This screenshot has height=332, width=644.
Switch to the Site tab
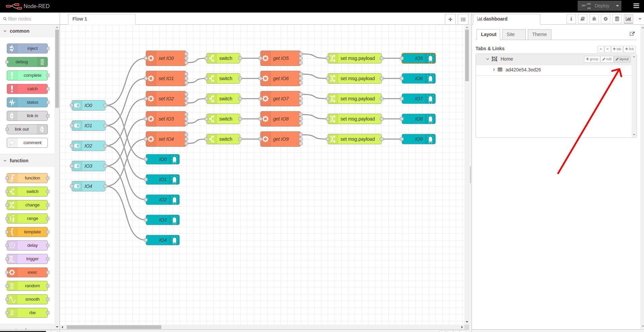click(x=511, y=34)
